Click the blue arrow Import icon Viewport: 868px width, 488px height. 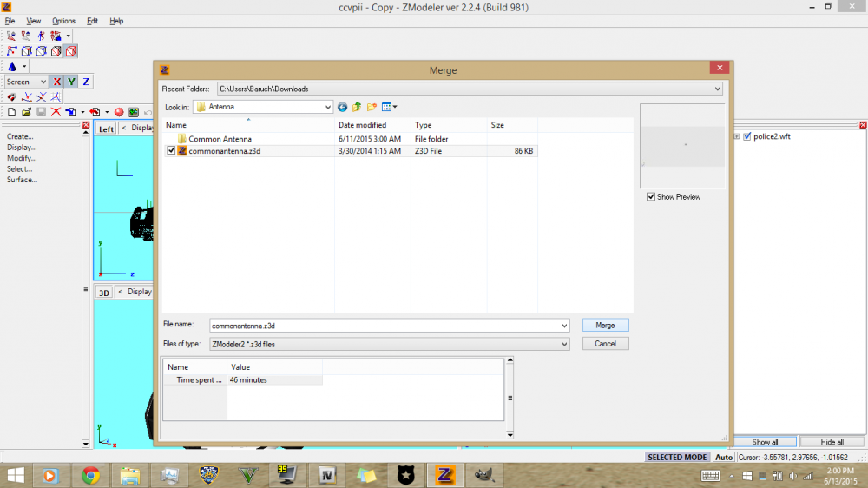[x=70, y=112]
